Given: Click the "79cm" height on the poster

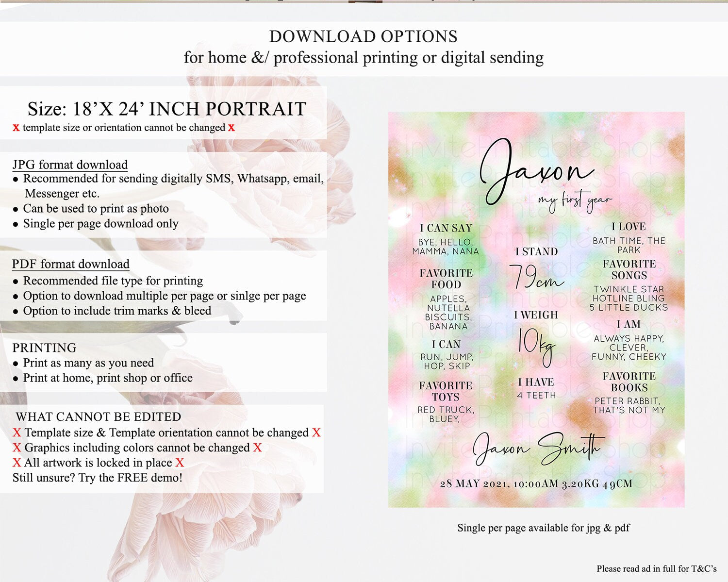Looking at the screenshot, I should [x=536, y=277].
